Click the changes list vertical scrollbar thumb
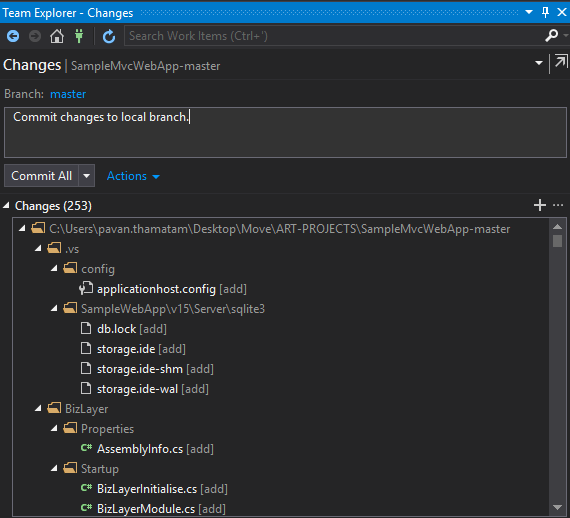The width and height of the screenshot is (570, 518). click(x=557, y=241)
